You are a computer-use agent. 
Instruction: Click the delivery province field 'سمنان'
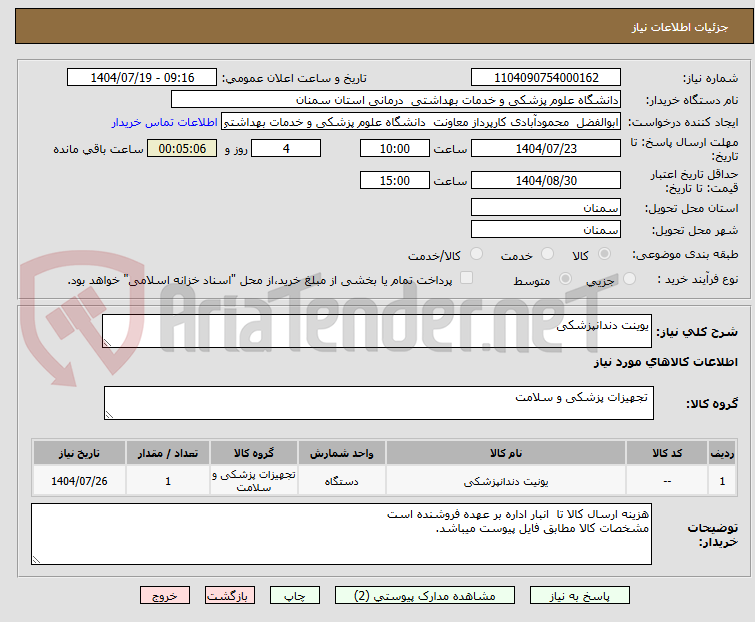pyautogui.click(x=546, y=207)
